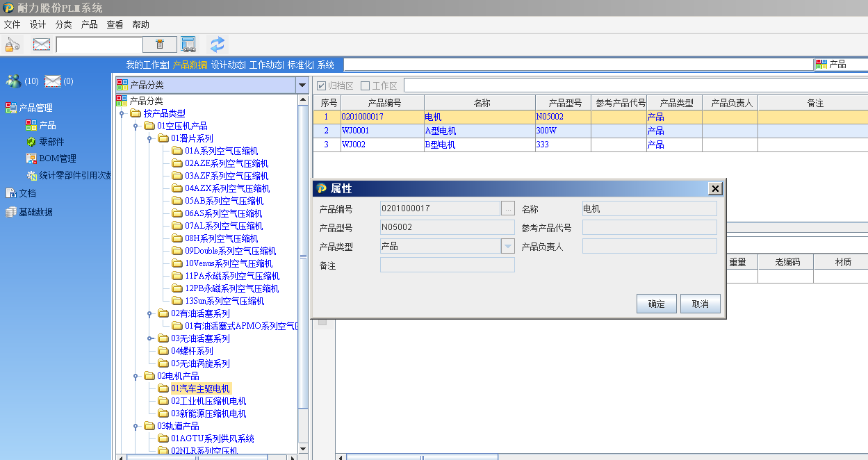868x460 pixels.
Task: Click the lock and key toolbar icon
Action: coord(13,44)
